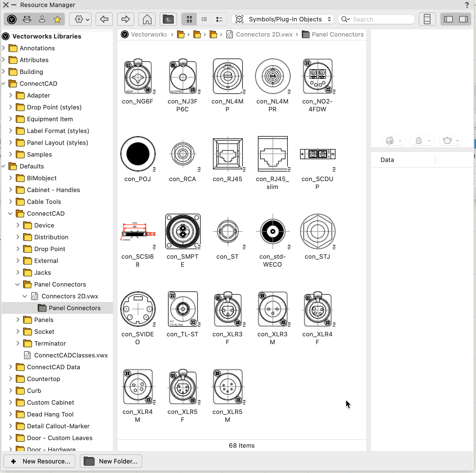Show Favorites with the star icon

57,19
